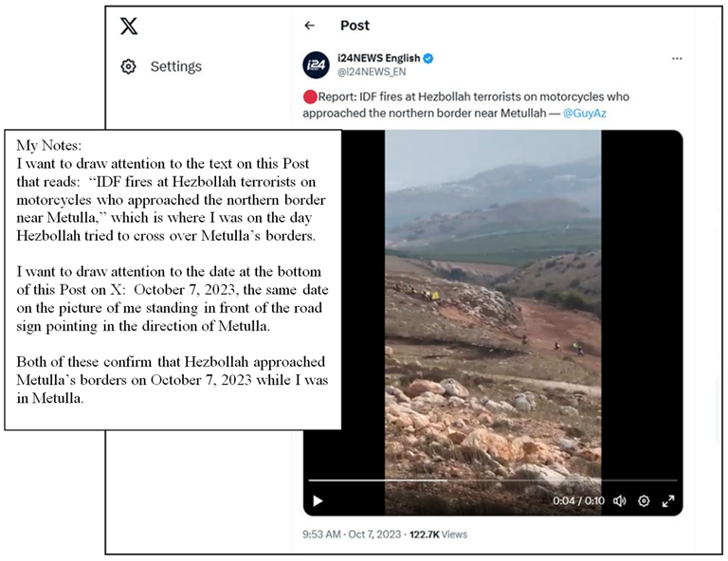Click the Settings label in sidebar

176,66
